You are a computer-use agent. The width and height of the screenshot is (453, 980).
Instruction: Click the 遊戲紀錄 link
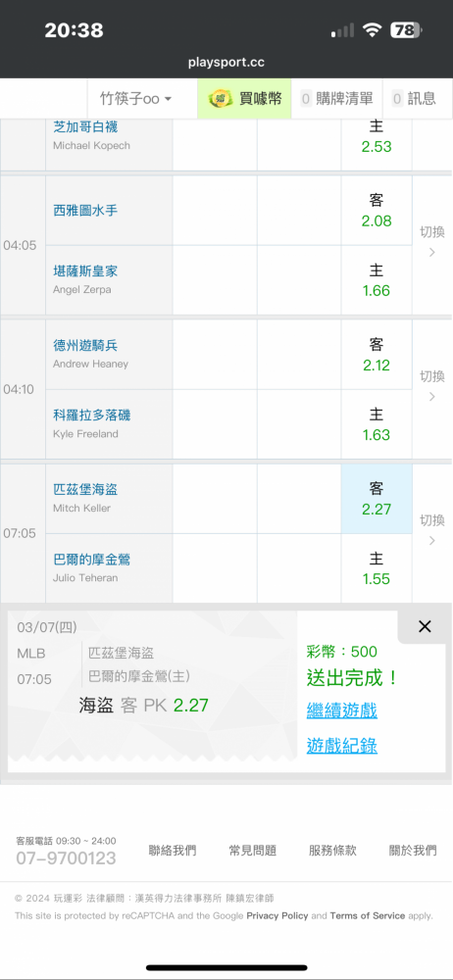point(341,746)
